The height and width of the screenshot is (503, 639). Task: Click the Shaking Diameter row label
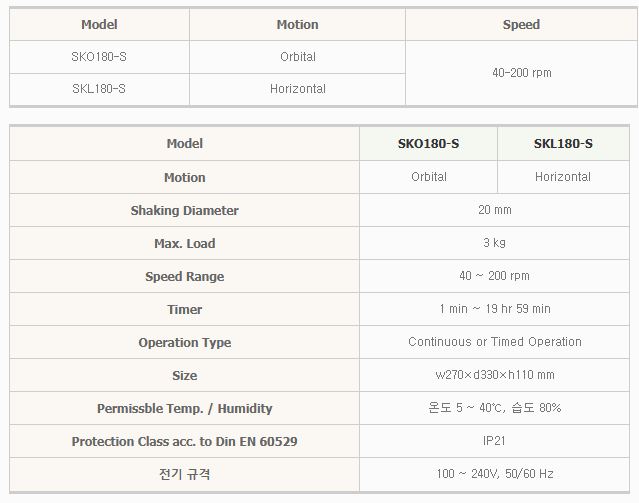[x=184, y=211]
